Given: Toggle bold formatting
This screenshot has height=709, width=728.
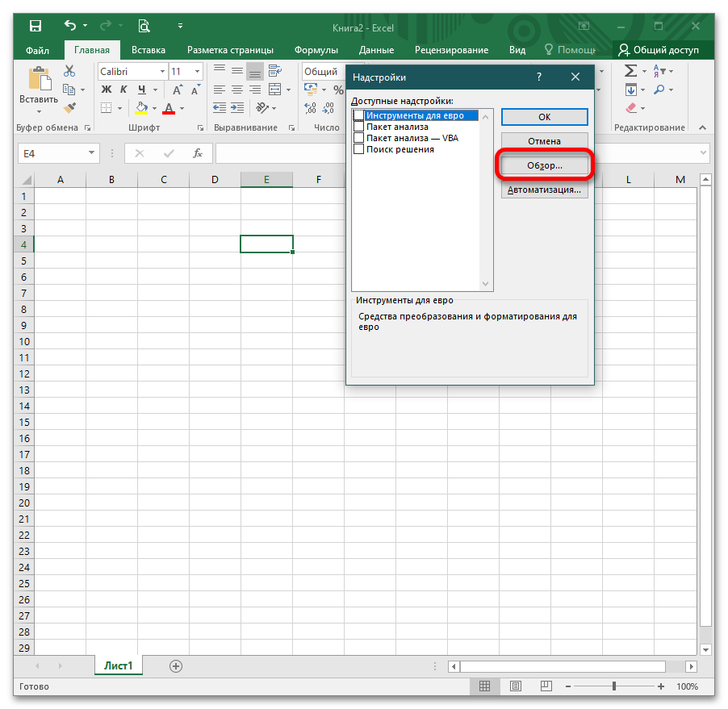Looking at the screenshot, I should coord(107,90).
